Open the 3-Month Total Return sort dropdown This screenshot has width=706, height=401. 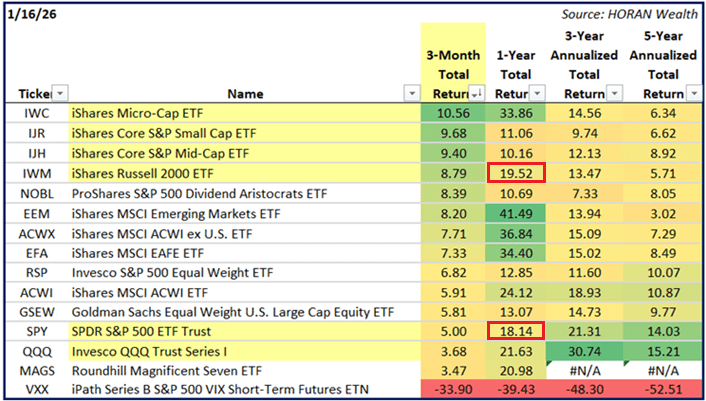click(476, 94)
